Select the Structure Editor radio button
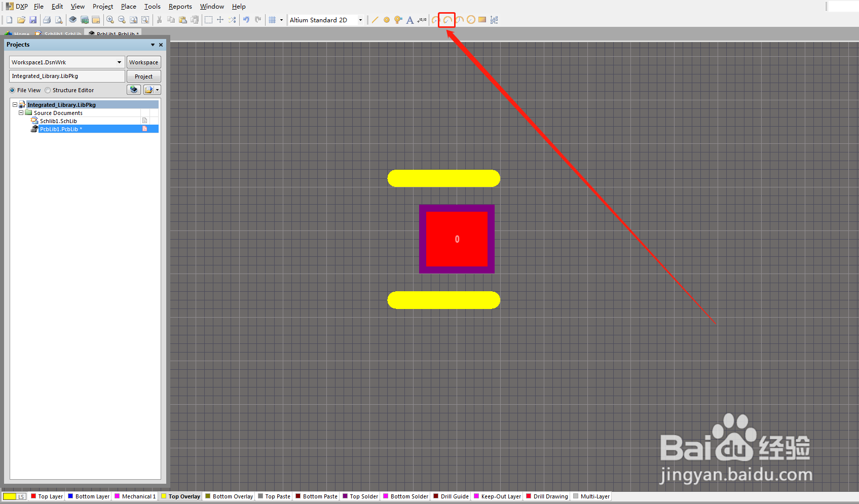Viewport: 859px width, 504px height. (48, 90)
